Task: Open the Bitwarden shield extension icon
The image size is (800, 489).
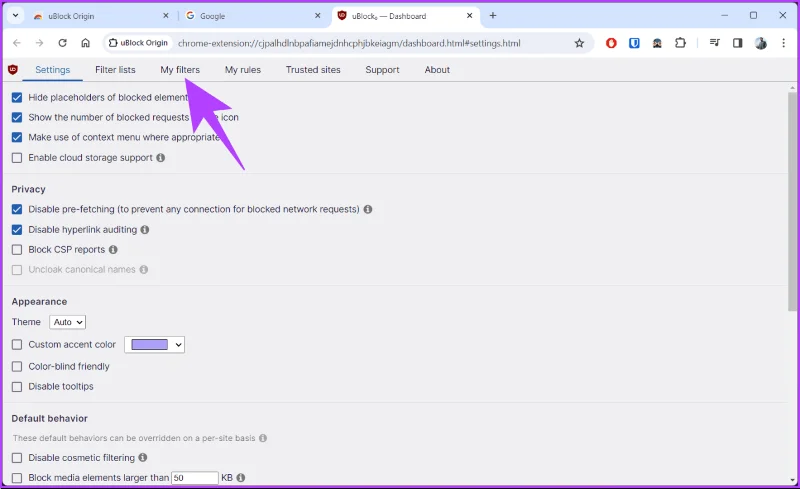Action: coord(634,43)
